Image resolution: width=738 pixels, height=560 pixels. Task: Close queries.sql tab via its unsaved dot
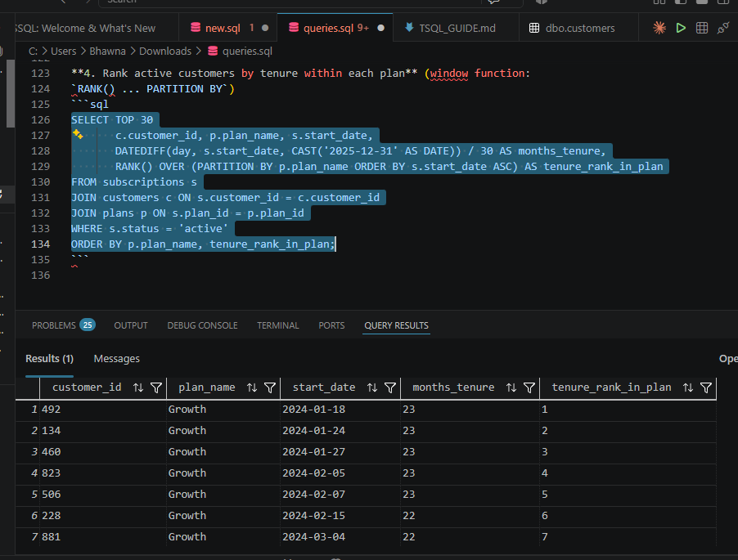380,29
